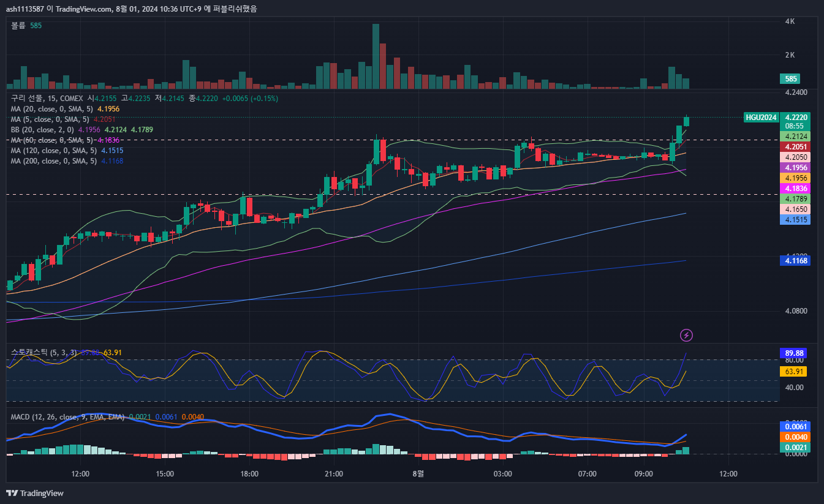
Task: Select the MA (20, close, 0, SMA, 5) legend
Action: pyautogui.click(x=52, y=108)
